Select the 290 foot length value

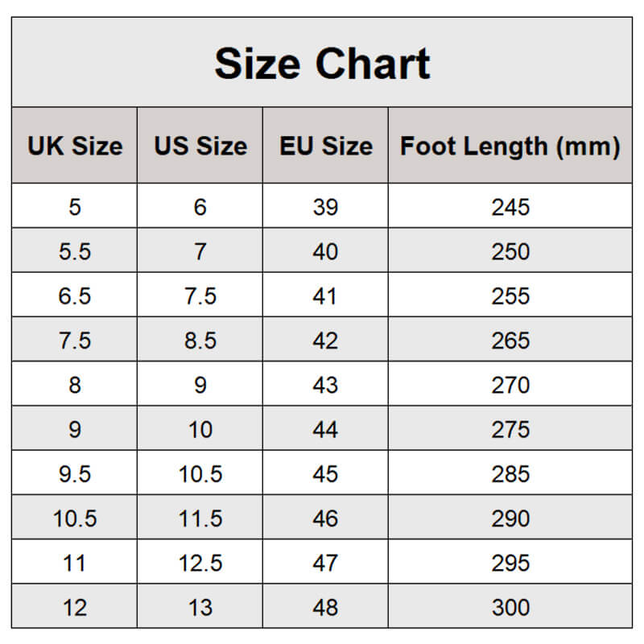510,518
